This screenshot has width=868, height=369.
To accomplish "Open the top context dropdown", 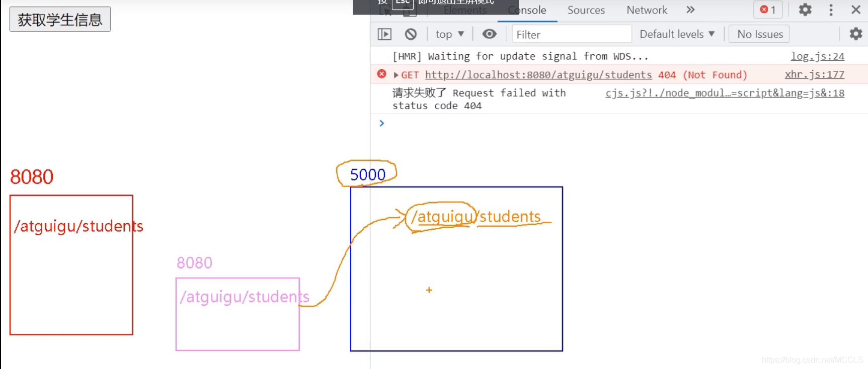I will [449, 34].
